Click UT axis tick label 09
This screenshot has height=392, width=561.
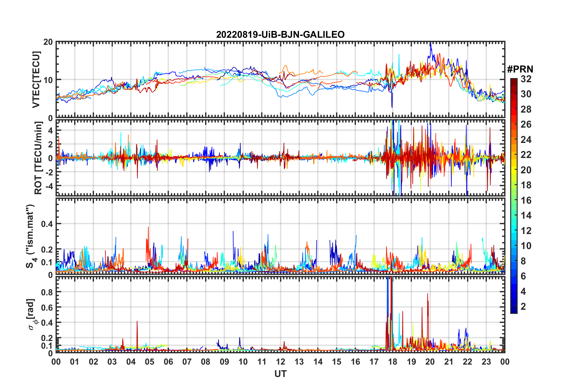click(224, 362)
